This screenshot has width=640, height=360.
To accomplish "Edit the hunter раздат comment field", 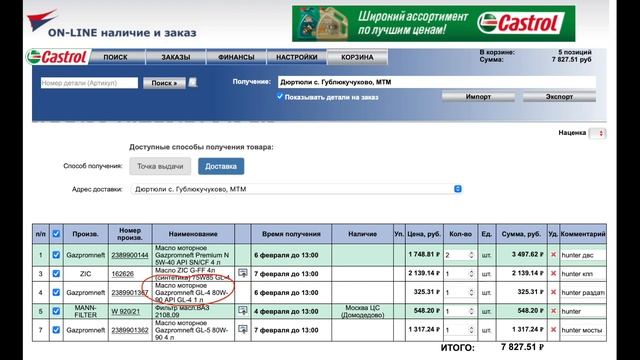I will click(583, 292).
